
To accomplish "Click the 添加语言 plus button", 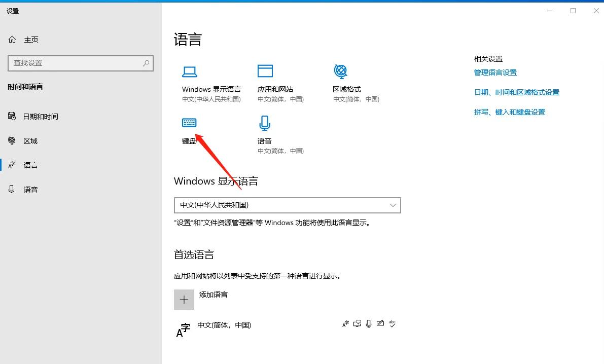I will [184, 299].
